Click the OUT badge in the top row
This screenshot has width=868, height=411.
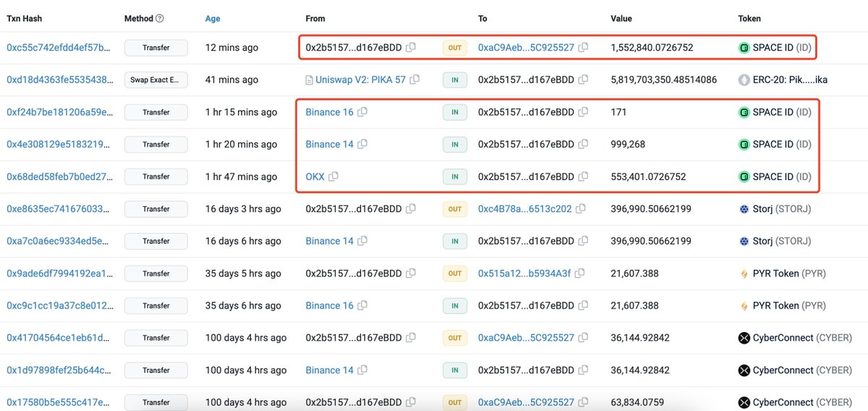(x=454, y=48)
